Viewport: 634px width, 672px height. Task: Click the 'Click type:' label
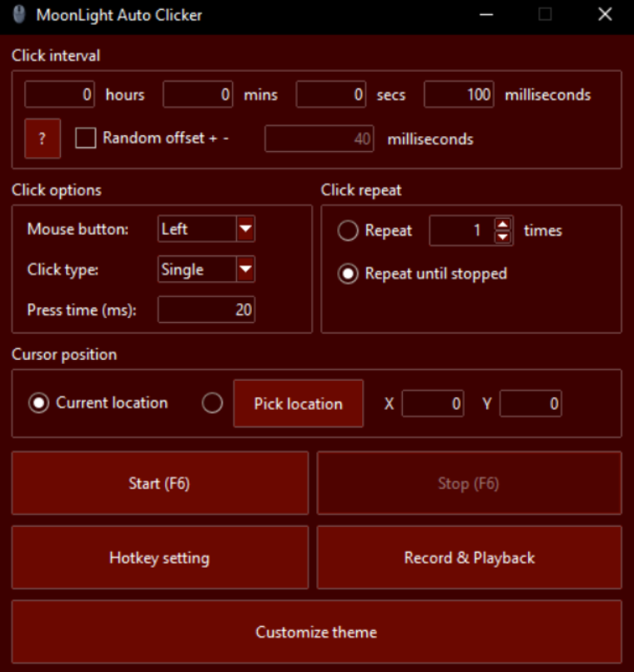tap(63, 270)
